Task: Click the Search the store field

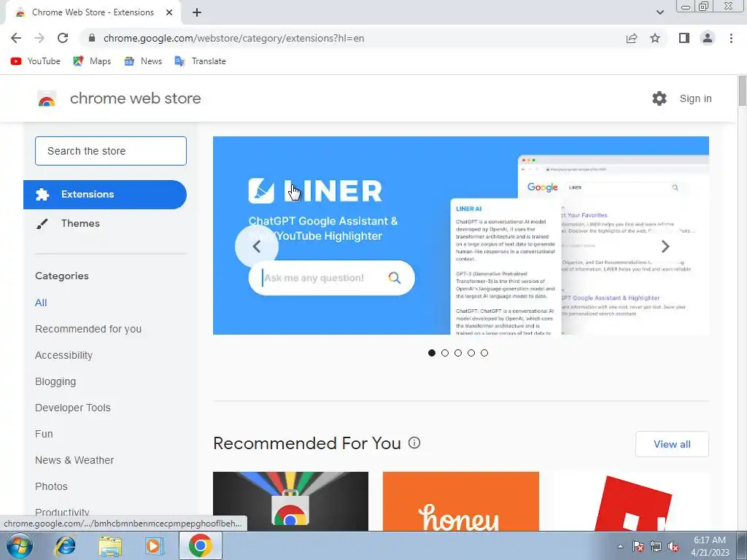Action: pyautogui.click(x=111, y=151)
